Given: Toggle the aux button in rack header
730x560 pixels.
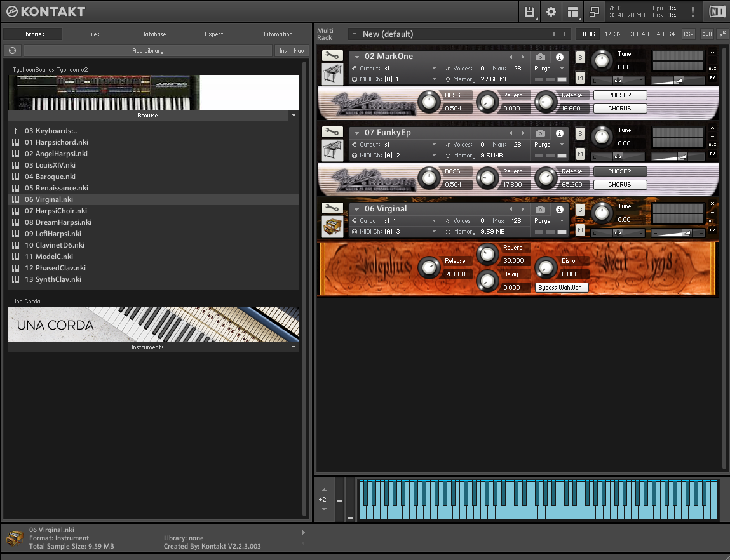Looking at the screenshot, I should click(707, 34).
